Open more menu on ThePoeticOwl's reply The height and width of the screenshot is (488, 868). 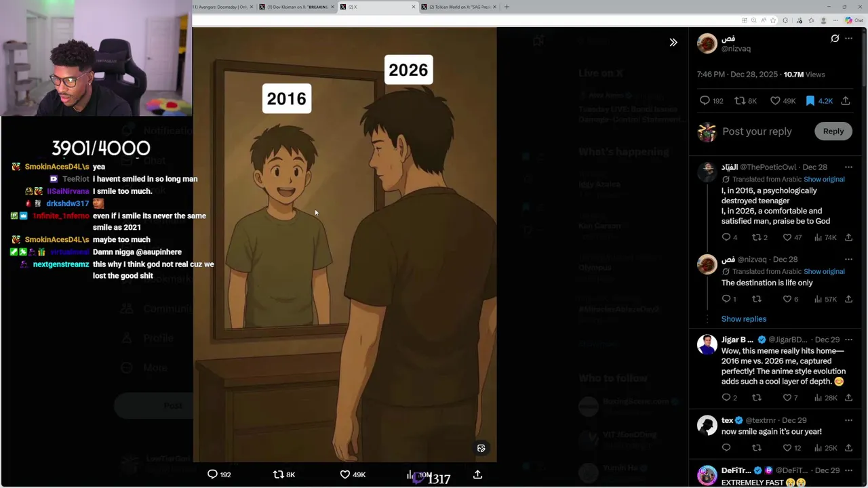(848, 167)
